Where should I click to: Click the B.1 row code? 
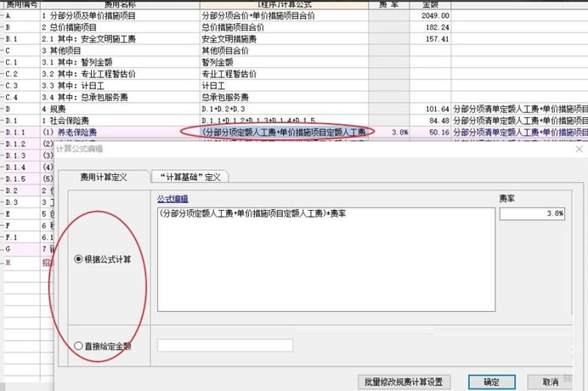click(x=12, y=39)
